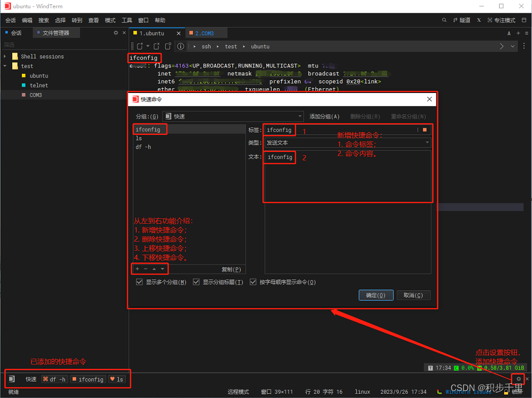
Task: Open quick bar settings gear icon
Action: coord(518,379)
